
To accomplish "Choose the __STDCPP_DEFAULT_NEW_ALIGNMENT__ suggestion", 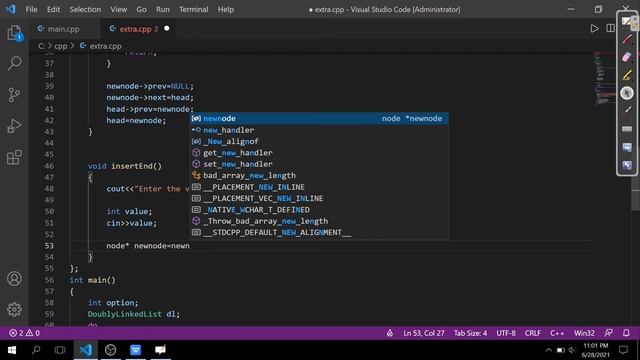I will click(x=320, y=233).
